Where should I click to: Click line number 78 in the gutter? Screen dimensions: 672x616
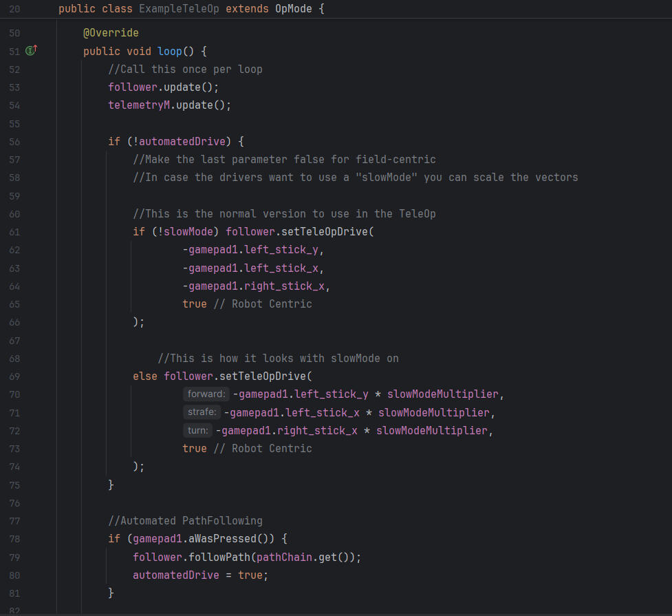(15, 539)
